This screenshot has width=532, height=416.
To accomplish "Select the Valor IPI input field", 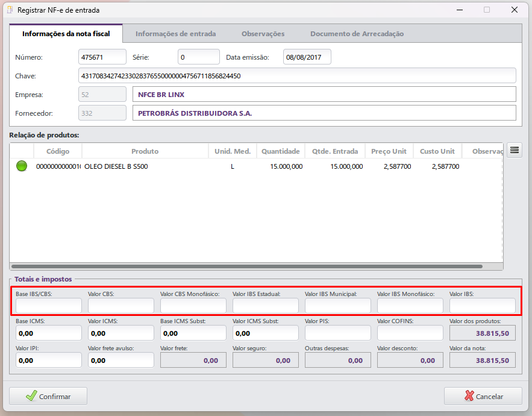I will (48, 360).
